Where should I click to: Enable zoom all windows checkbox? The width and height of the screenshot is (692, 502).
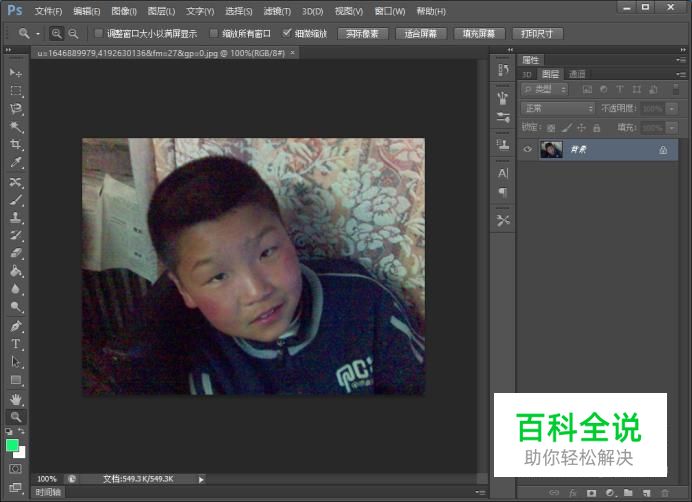[x=214, y=33]
